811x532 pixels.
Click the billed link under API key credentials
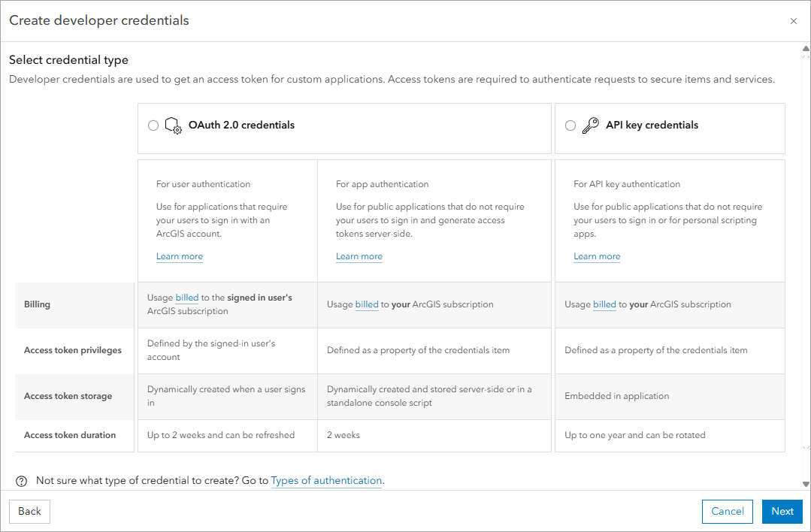604,304
